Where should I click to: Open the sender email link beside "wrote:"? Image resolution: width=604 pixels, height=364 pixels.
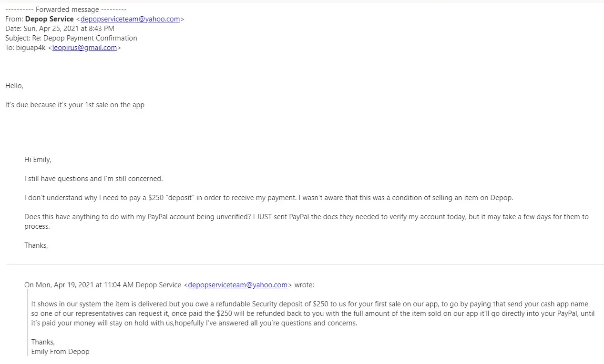click(x=237, y=285)
